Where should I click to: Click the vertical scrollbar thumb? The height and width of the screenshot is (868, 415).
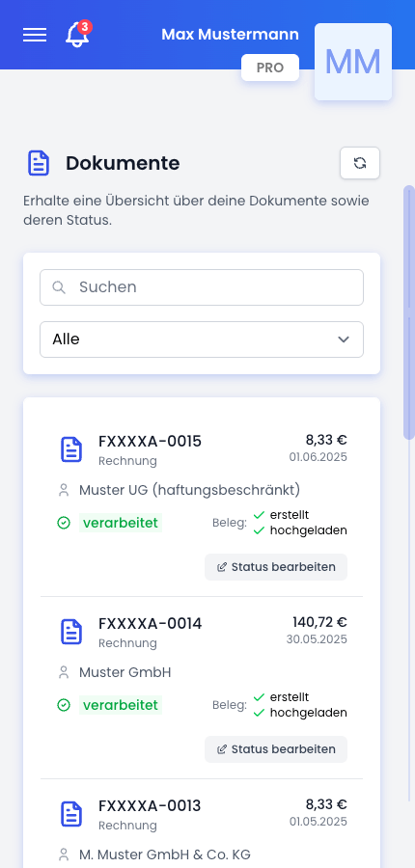tap(409, 312)
